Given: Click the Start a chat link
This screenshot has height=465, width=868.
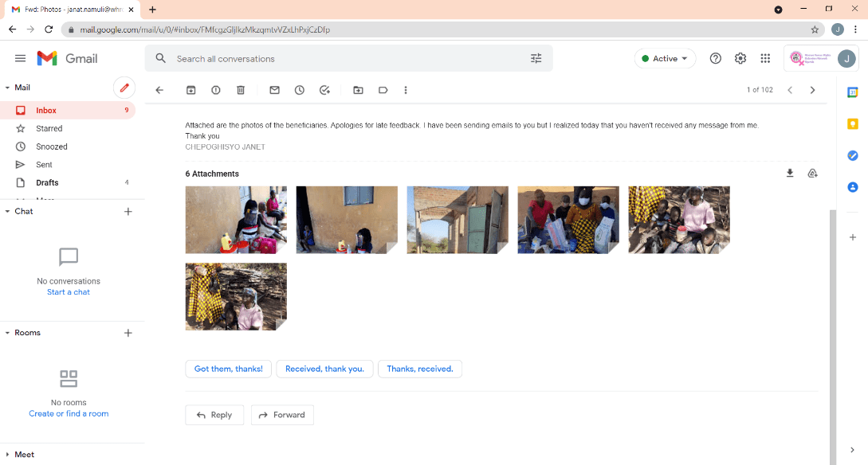Looking at the screenshot, I should tap(68, 292).
